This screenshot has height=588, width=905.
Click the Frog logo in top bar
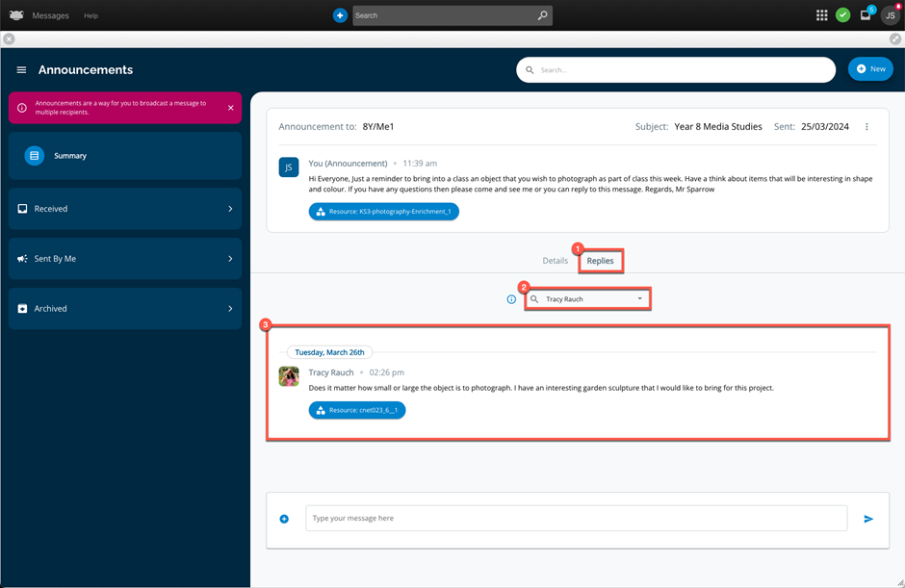[16, 15]
